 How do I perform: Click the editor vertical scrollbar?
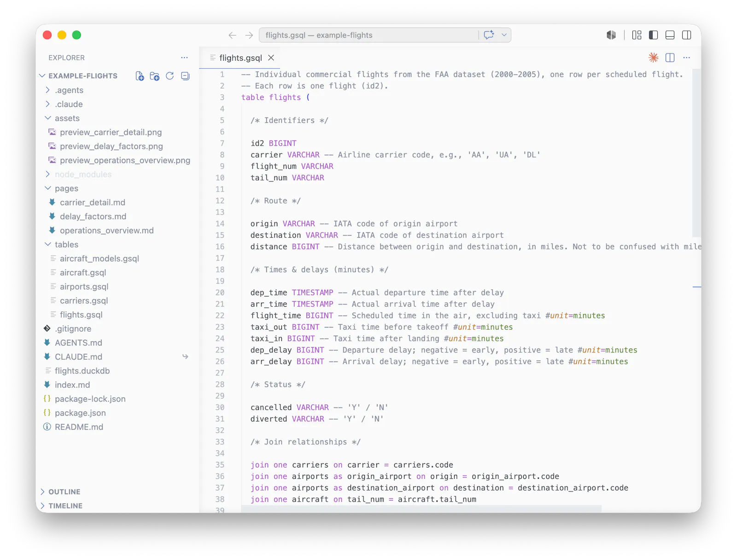(696, 153)
